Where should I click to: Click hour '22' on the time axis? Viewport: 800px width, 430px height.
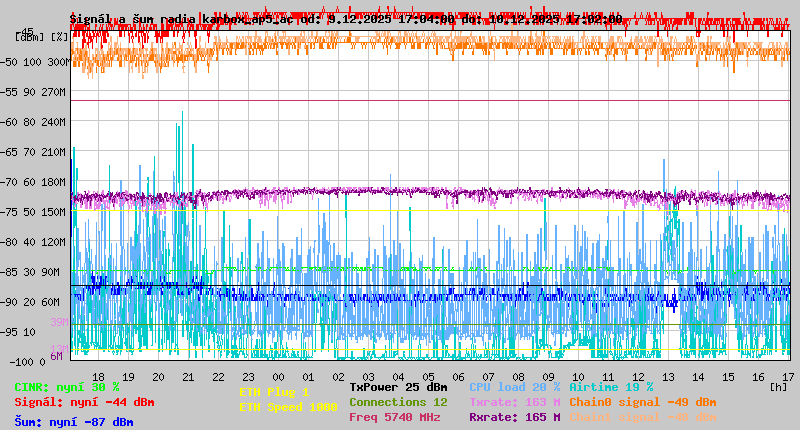pos(218,377)
